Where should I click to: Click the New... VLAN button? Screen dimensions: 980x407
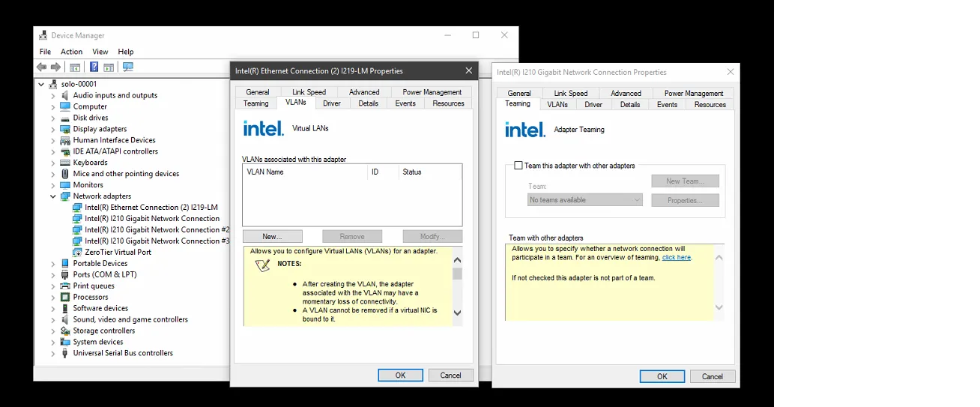tap(272, 236)
